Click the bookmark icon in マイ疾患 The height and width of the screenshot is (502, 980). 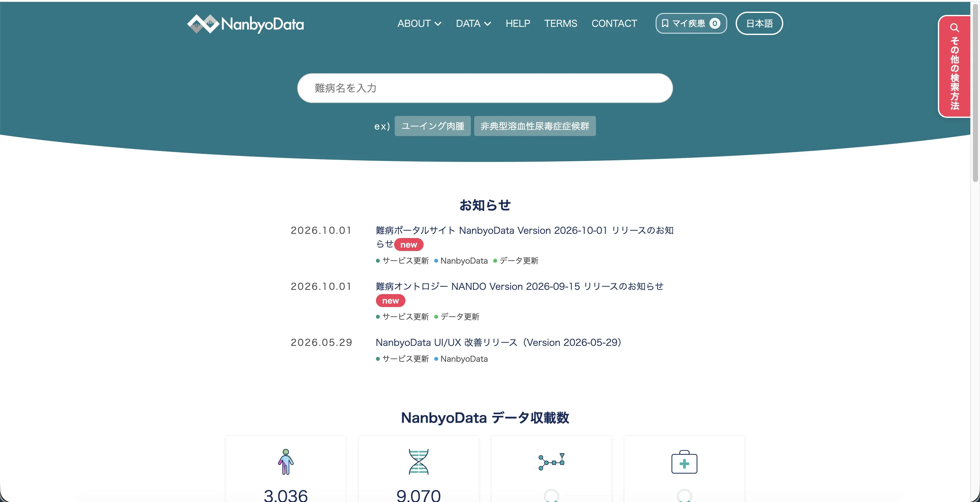click(665, 23)
